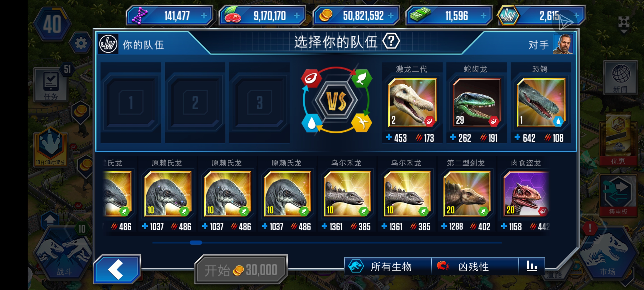
Task: Open the settings gear icon
Action: (80, 43)
